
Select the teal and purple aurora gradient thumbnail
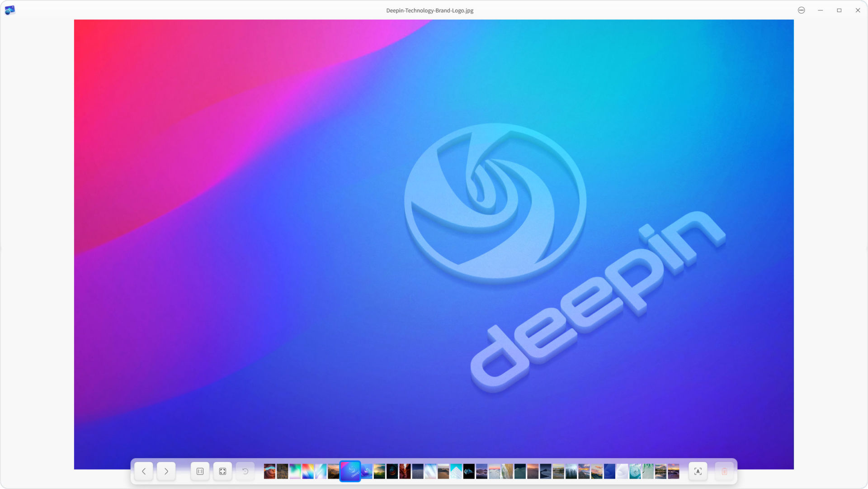(x=295, y=471)
